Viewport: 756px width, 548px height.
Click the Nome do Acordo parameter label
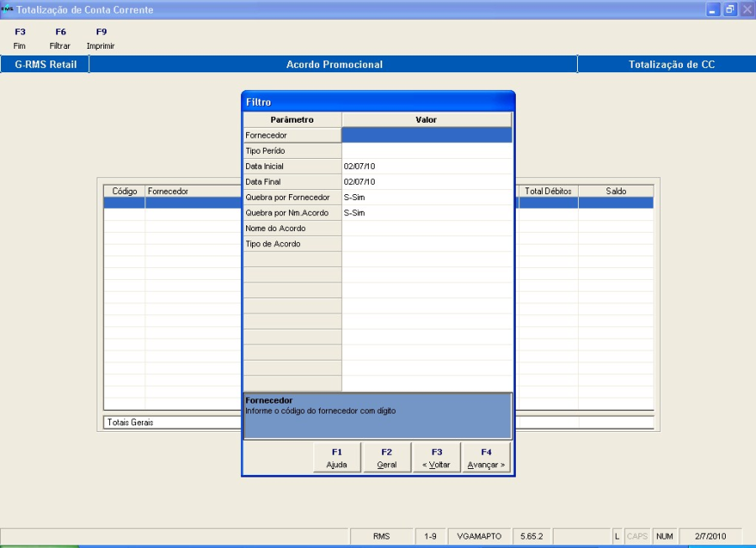point(292,228)
